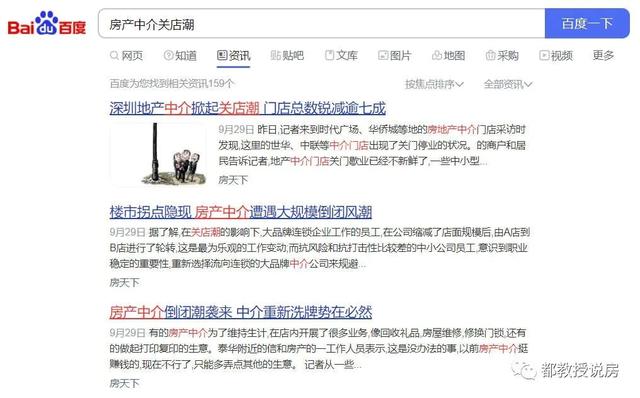Open the 更多 menu
Viewport: 640px width, 398px height.
[x=603, y=55]
